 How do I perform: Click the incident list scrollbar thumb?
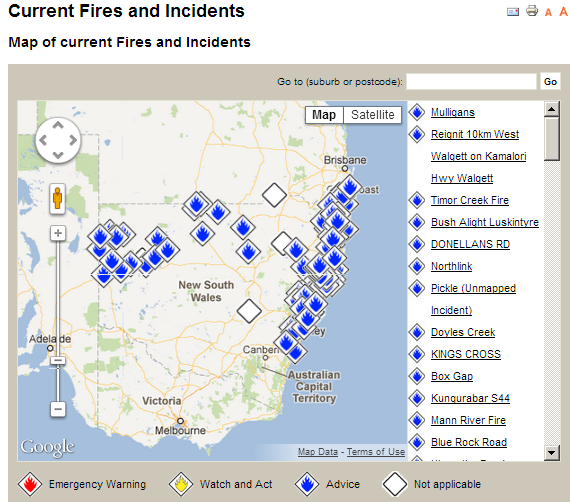(551, 139)
